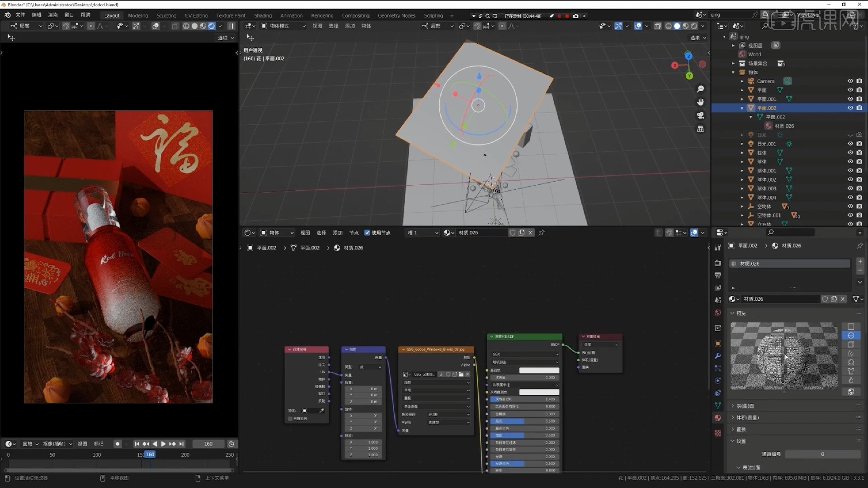Switch to the Shading workspace tab
The image size is (868, 488).
coord(263,15)
